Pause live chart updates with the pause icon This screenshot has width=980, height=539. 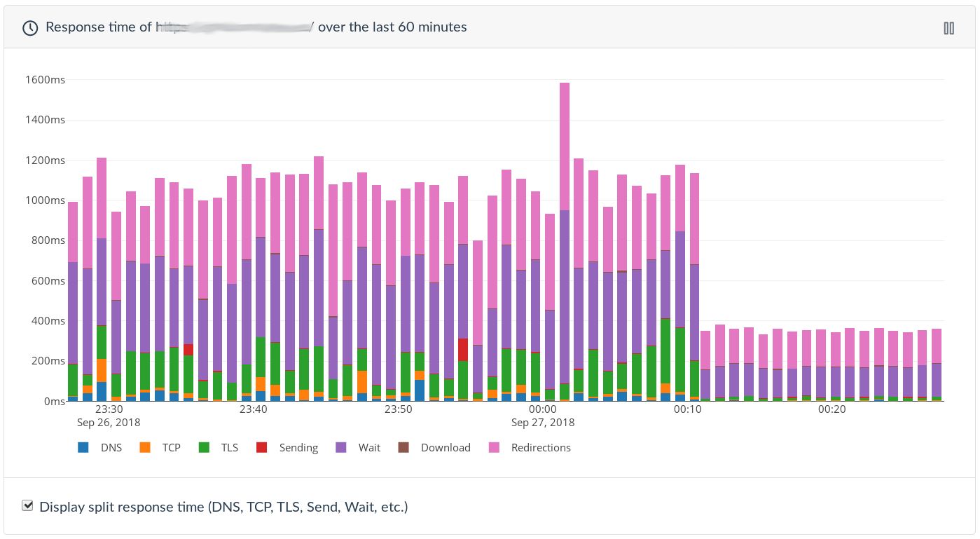point(949,27)
